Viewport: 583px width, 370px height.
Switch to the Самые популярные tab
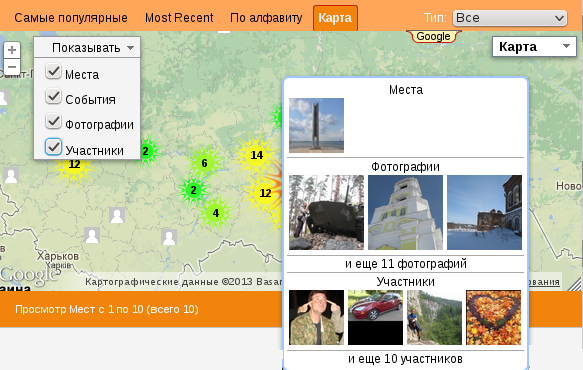tap(71, 17)
